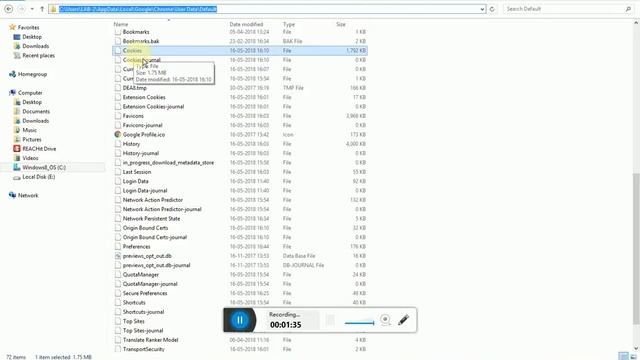This screenshot has height=360, width=640.
Task: Click the search magnifier icon
Action: (x=628, y=9)
